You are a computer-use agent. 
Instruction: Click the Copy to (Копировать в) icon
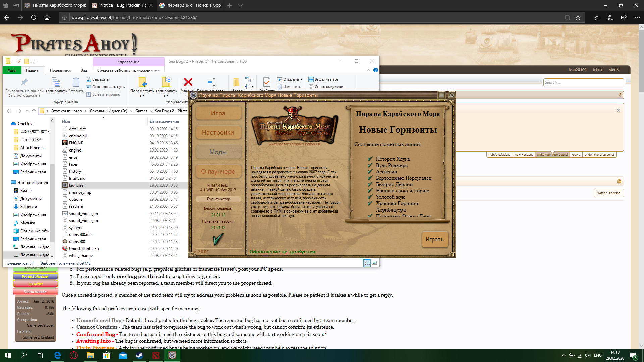pyautogui.click(x=166, y=82)
